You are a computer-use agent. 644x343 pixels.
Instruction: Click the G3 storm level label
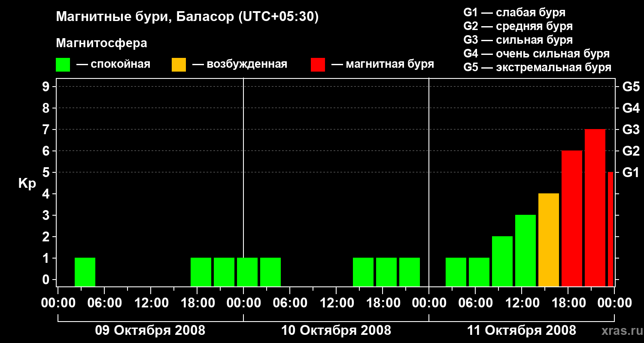pyautogui.click(x=631, y=129)
